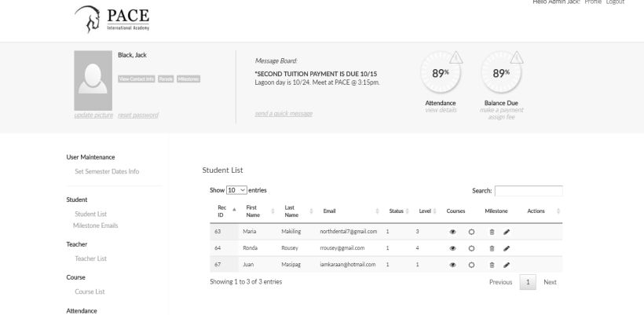The height and width of the screenshot is (315, 644).
Task: Delete Maria Makiling using the trash icon
Action: 492,232
